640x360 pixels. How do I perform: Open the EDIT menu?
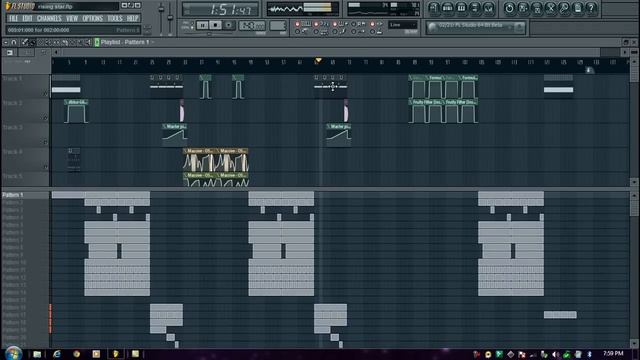coord(27,18)
